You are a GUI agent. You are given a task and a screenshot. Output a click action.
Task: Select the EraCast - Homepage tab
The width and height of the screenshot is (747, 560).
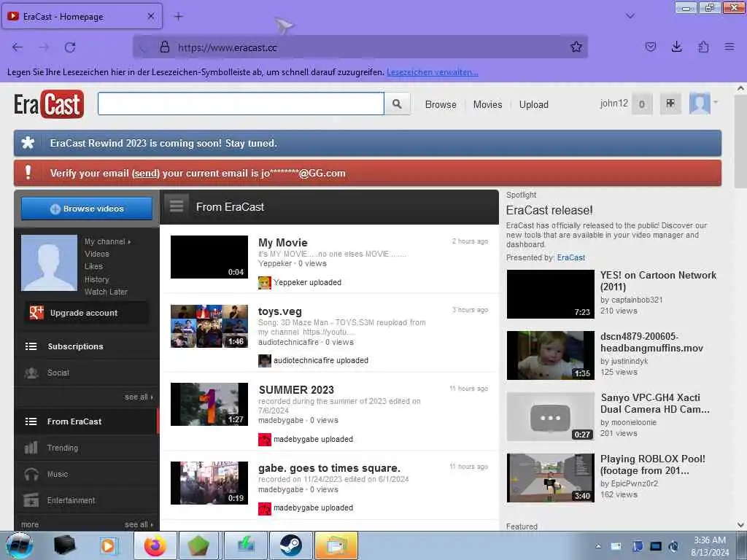pyautogui.click(x=82, y=16)
